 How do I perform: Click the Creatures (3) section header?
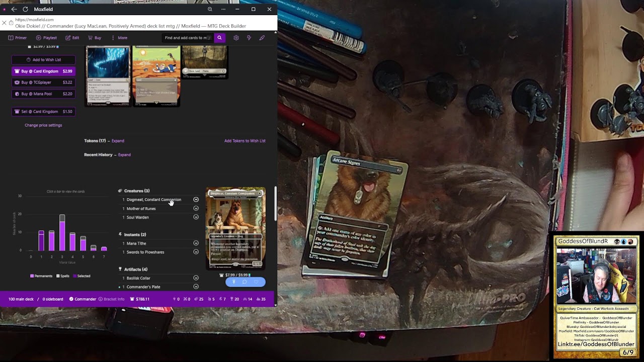[x=136, y=191]
